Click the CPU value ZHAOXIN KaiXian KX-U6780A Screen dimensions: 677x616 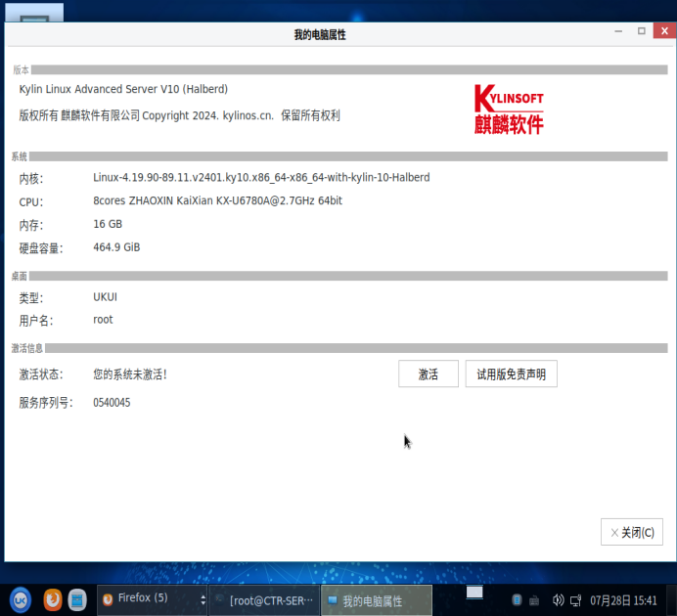pos(217,200)
